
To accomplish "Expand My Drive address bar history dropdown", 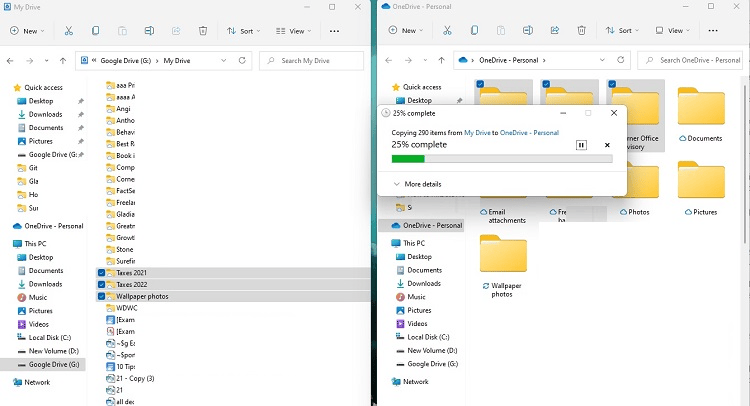I will pyautogui.click(x=223, y=60).
